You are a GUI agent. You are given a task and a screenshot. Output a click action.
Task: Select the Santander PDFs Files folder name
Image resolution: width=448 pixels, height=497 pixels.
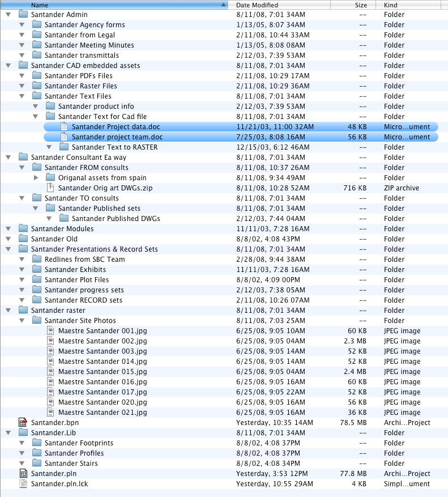78,75
